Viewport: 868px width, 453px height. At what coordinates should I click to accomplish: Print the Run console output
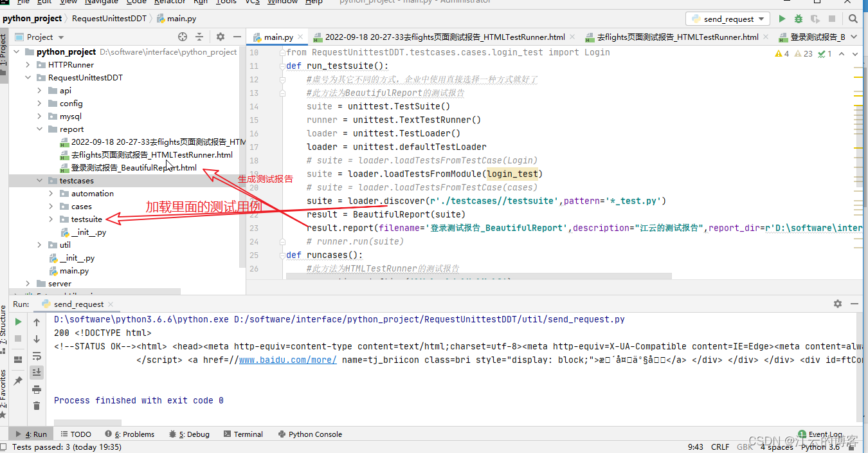pos(37,389)
